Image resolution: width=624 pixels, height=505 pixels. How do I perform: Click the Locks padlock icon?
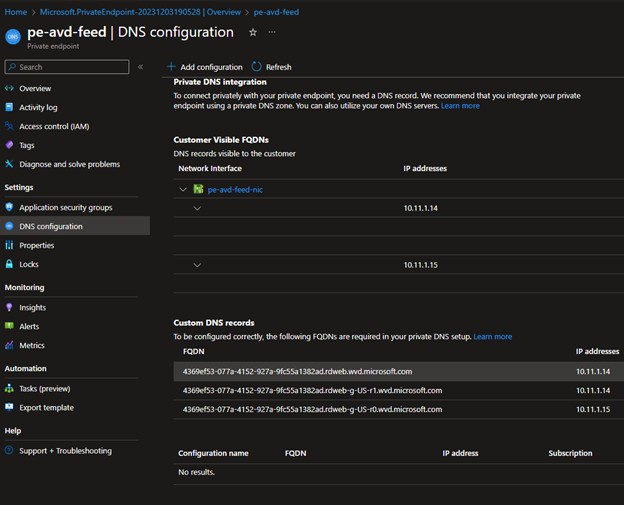9,264
